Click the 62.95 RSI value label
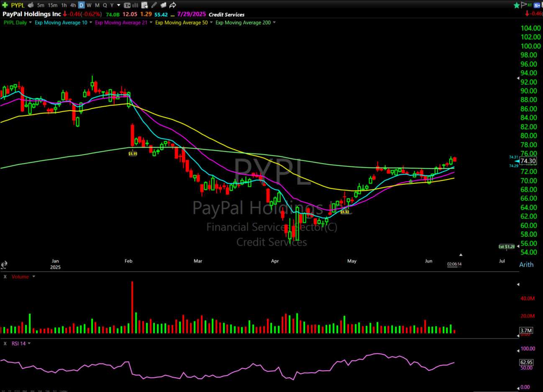This screenshot has height=392, width=543. point(526,362)
